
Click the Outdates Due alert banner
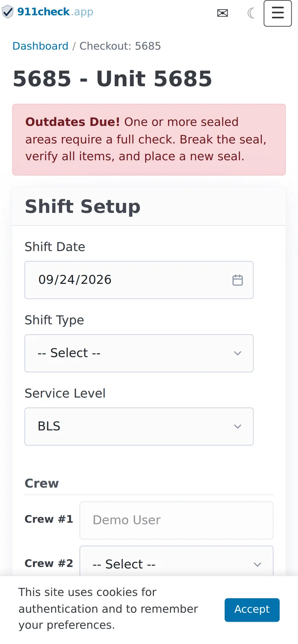tap(149, 140)
